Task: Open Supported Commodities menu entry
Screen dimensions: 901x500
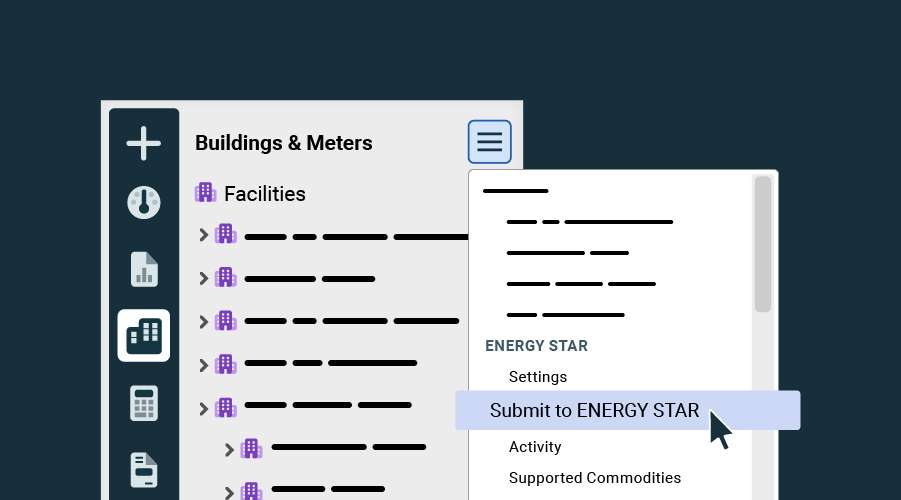Action: tap(594, 478)
